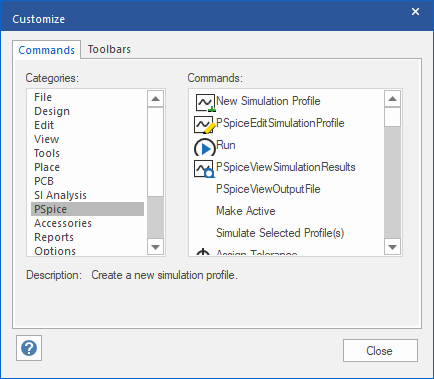Image resolution: width=434 pixels, height=379 pixels.
Task: Pick the Simulate Selected Profile(s) command
Action: pos(280,233)
